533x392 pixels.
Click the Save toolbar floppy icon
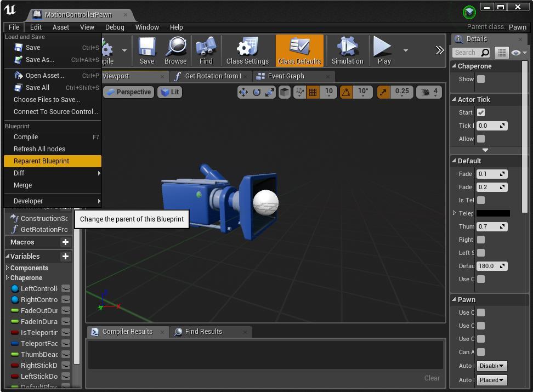pyautogui.click(x=147, y=47)
